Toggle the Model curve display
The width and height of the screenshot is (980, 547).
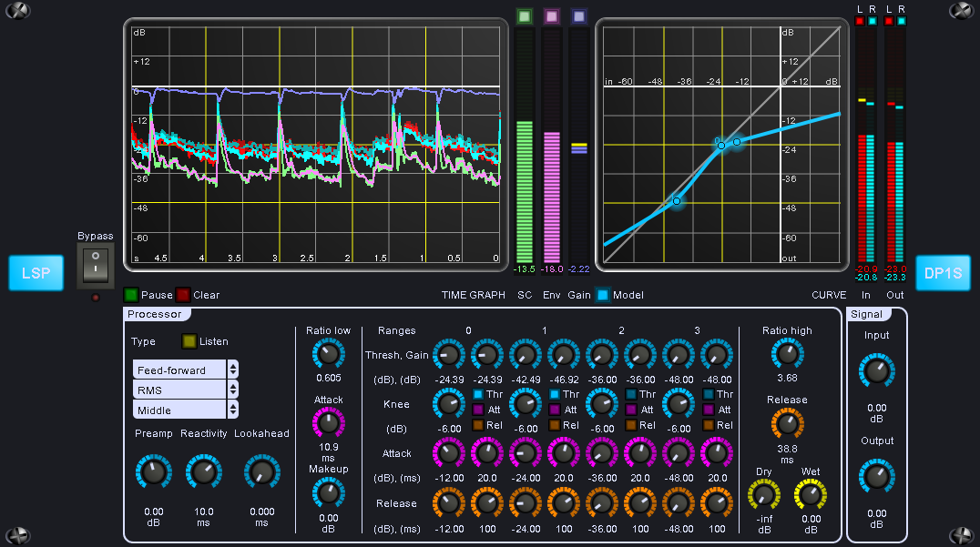603,295
